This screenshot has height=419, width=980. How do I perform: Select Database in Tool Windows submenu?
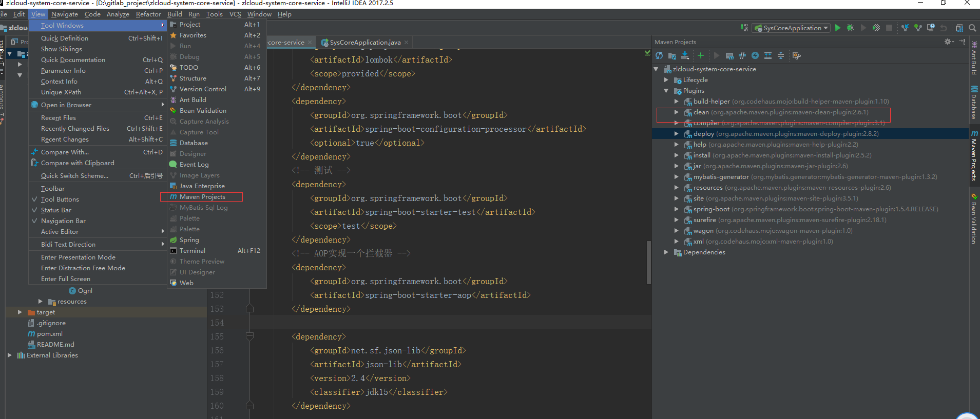pos(217,143)
